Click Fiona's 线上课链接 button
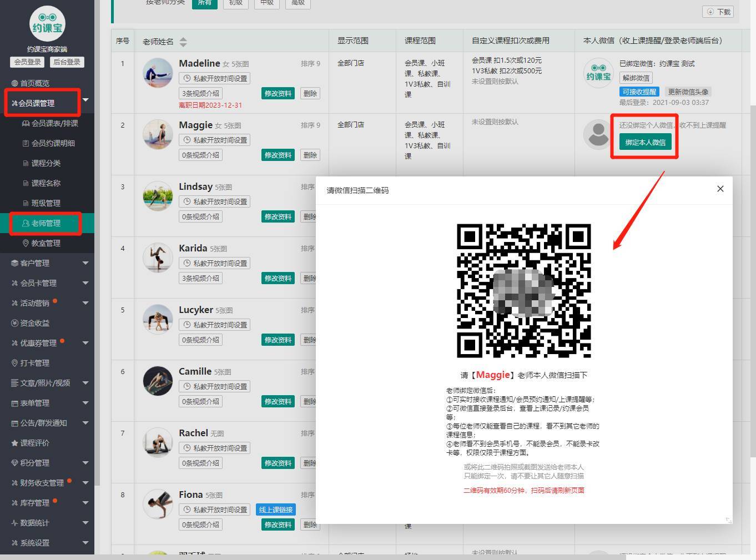This screenshot has width=756, height=560. tap(275, 509)
